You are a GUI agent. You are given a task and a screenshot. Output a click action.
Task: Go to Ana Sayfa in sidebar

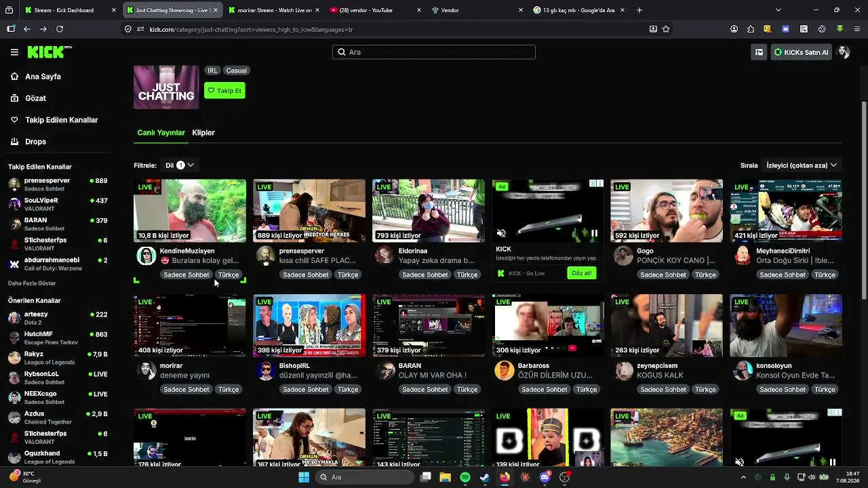coord(43,77)
